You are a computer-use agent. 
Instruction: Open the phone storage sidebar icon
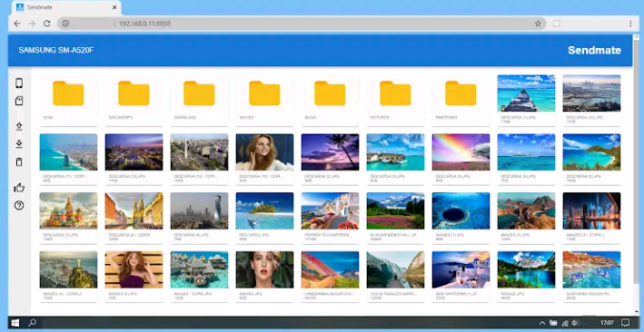pyautogui.click(x=19, y=83)
